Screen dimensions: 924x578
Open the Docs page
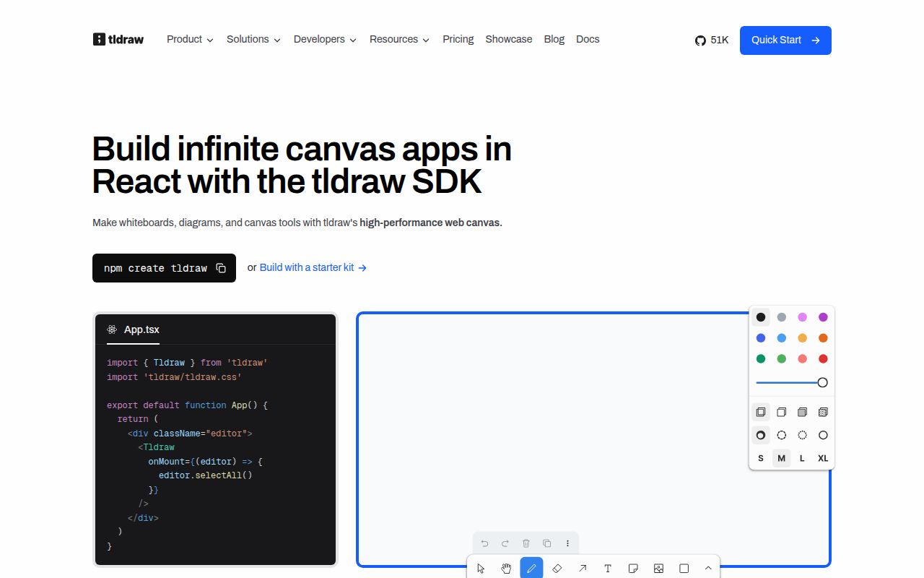point(588,39)
